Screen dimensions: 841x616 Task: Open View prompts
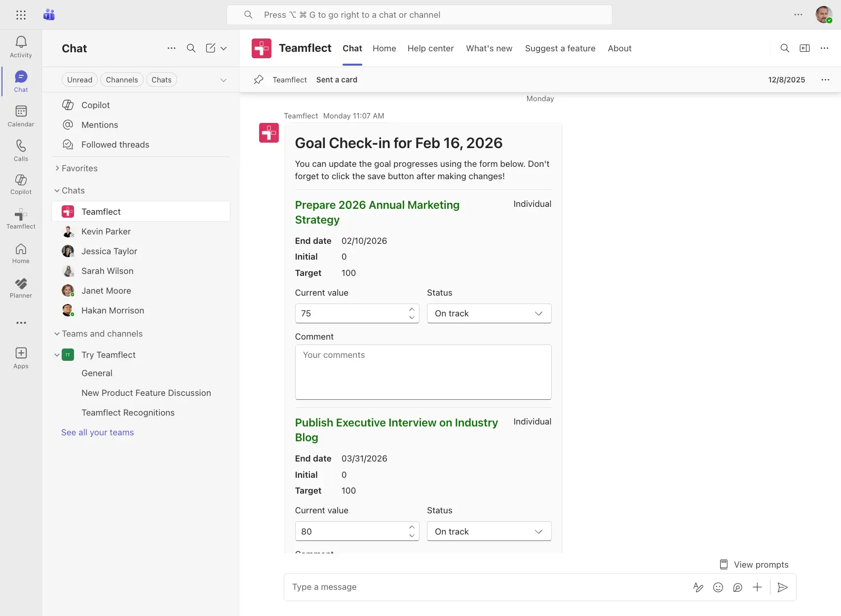pos(754,564)
